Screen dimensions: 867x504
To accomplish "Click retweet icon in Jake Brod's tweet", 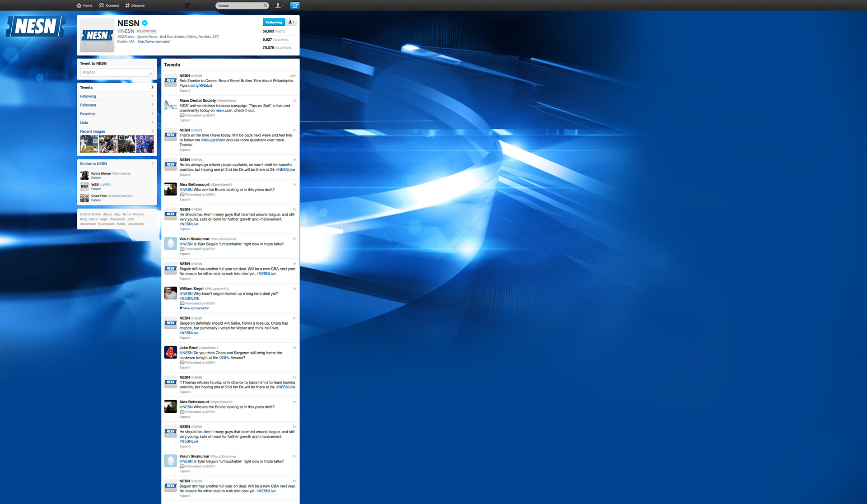I will point(182,363).
